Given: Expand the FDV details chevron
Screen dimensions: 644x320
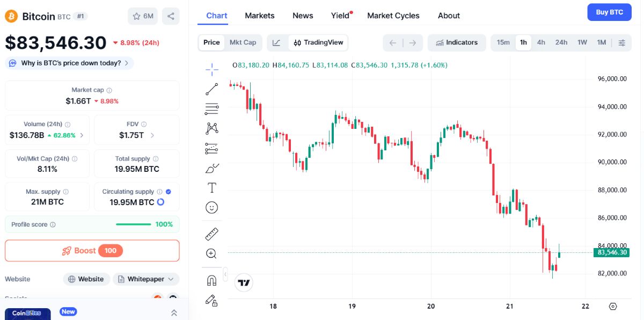Looking at the screenshot, I should (x=152, y=135).
